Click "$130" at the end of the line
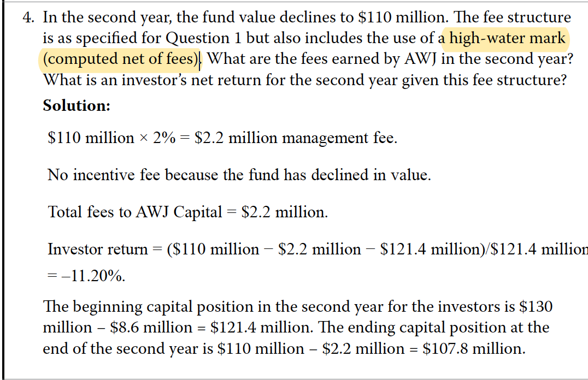Image resolution: width=588 pixels, height=380 pixels. pos(536,306)
